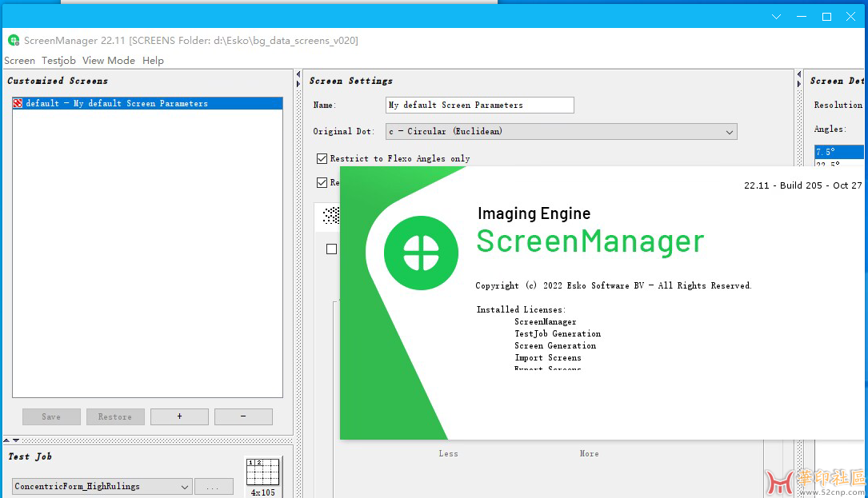Minimize the ScreenManager window
Image resolution: width=868 pixels, height=498 pixels.
pos(802,17)
